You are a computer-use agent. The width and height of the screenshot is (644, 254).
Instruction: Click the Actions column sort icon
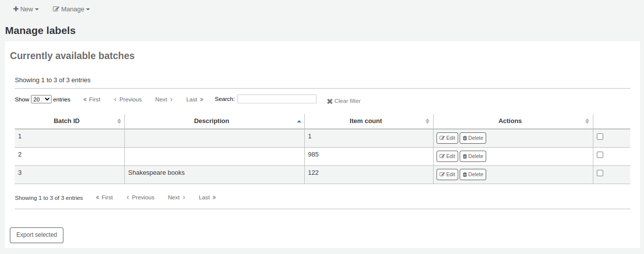(587, 121)
